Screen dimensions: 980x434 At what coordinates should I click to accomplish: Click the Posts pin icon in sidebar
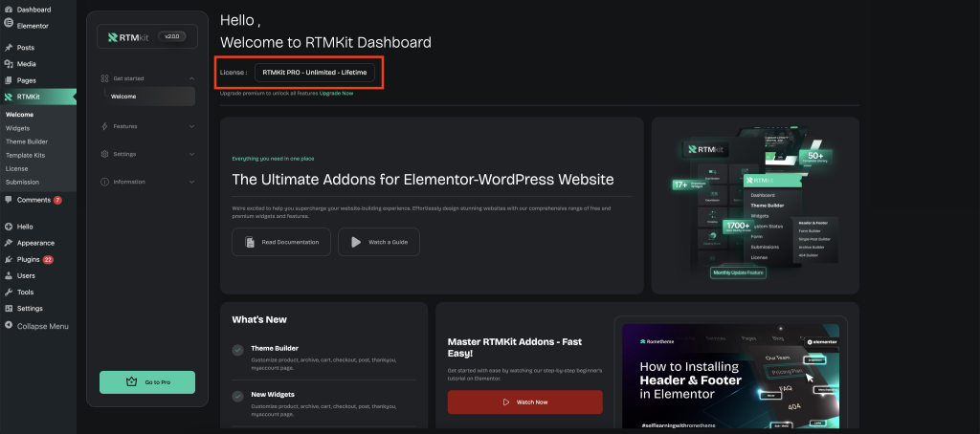[x=9, y=48]
